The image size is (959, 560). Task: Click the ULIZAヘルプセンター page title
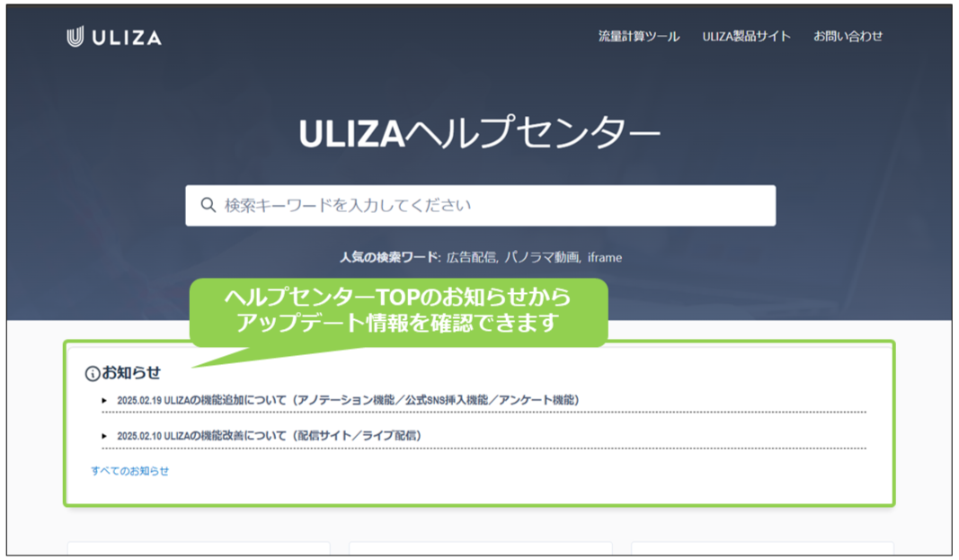[480, 133]
